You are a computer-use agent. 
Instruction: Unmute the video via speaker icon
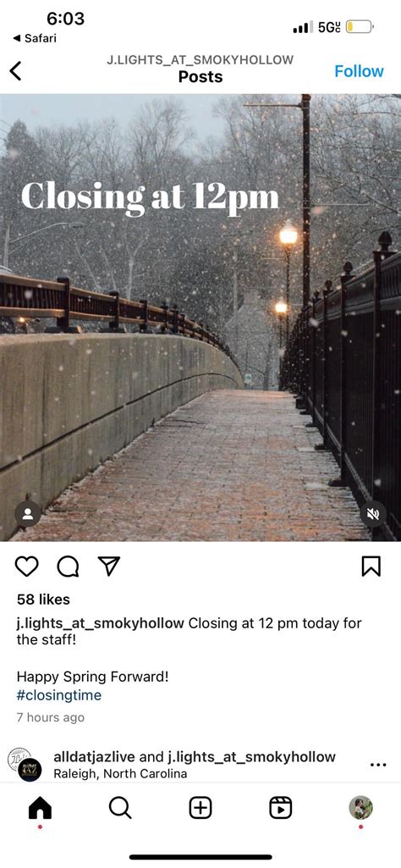(x=373, y=514)
